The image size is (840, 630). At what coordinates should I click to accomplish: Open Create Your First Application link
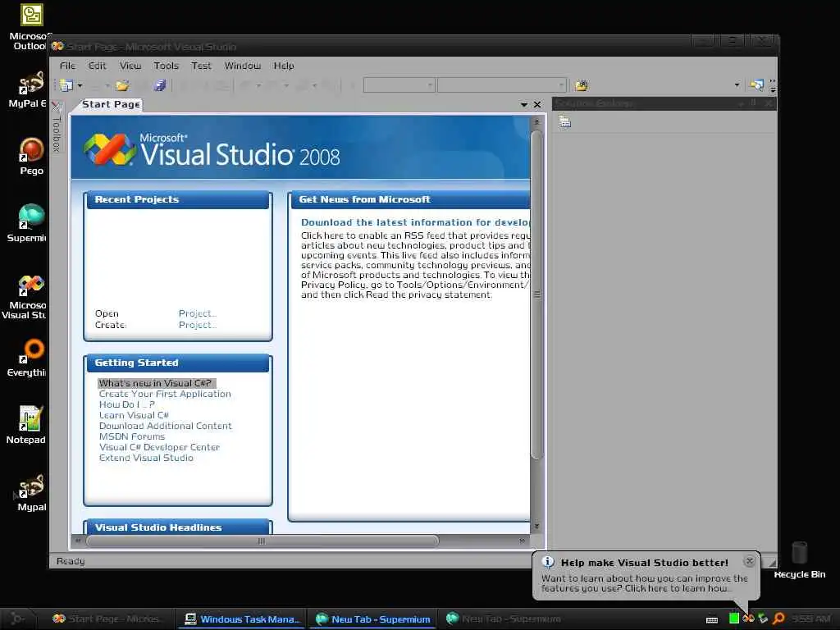click(165, 394)
